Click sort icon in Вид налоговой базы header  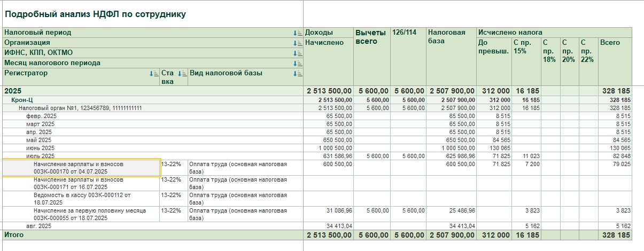tap(298, 74)
